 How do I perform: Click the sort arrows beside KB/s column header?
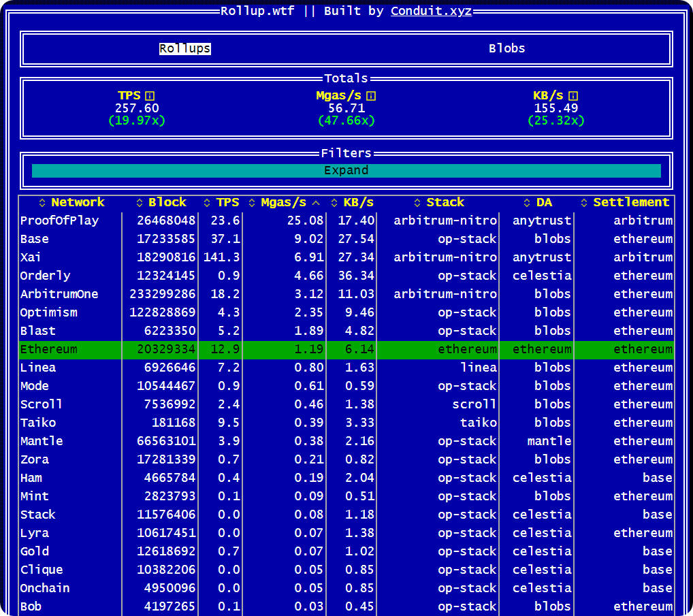pyautogui.click(x=334, y=202)
